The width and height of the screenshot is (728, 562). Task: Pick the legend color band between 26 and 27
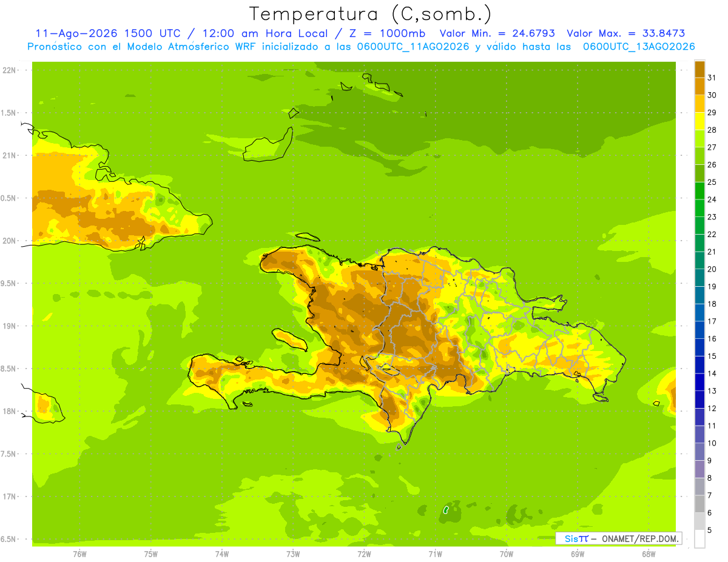pos(699,156)
